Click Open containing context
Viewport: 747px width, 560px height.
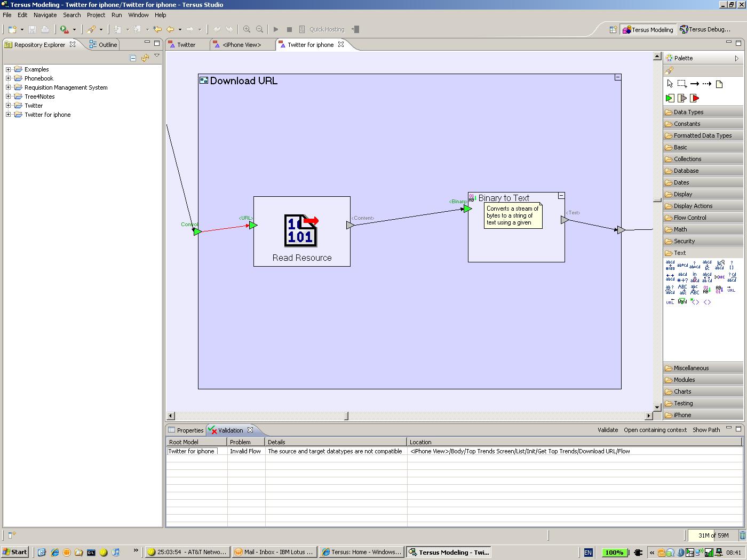tap(655, 430)
